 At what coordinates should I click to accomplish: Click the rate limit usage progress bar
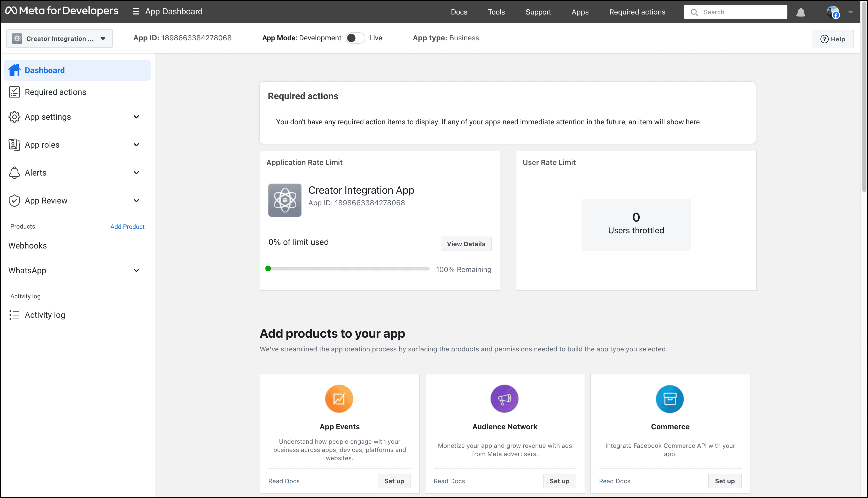(347, 269)
